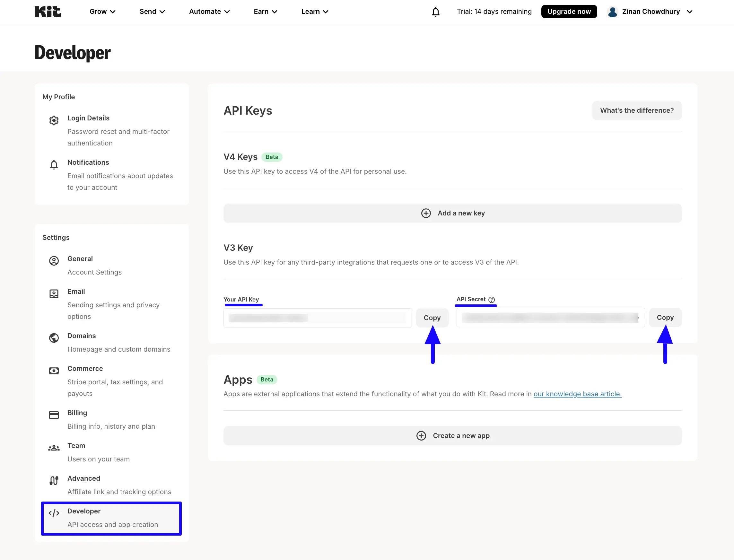Click the Kit logo
This screenshot has width=734, height=560.
[48, 11]
